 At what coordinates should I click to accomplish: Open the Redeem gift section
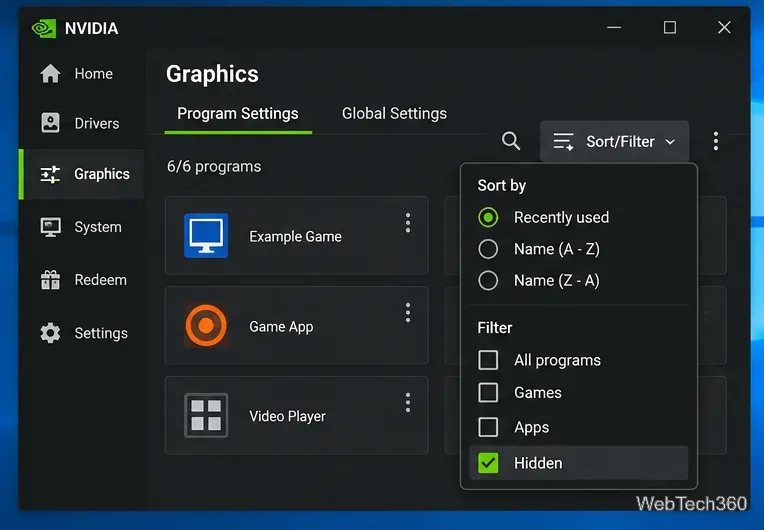(81, 280)
